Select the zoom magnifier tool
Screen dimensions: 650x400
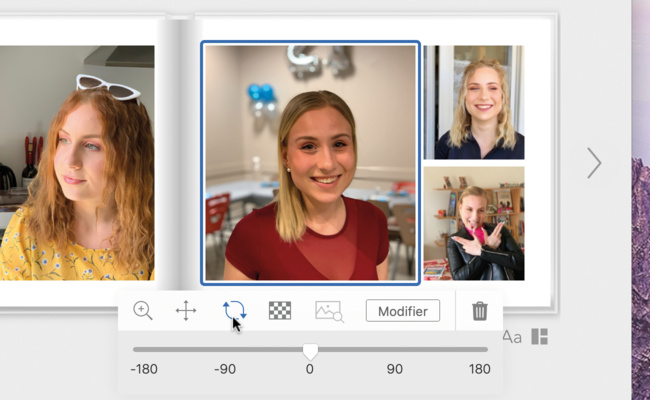point(143,311)
